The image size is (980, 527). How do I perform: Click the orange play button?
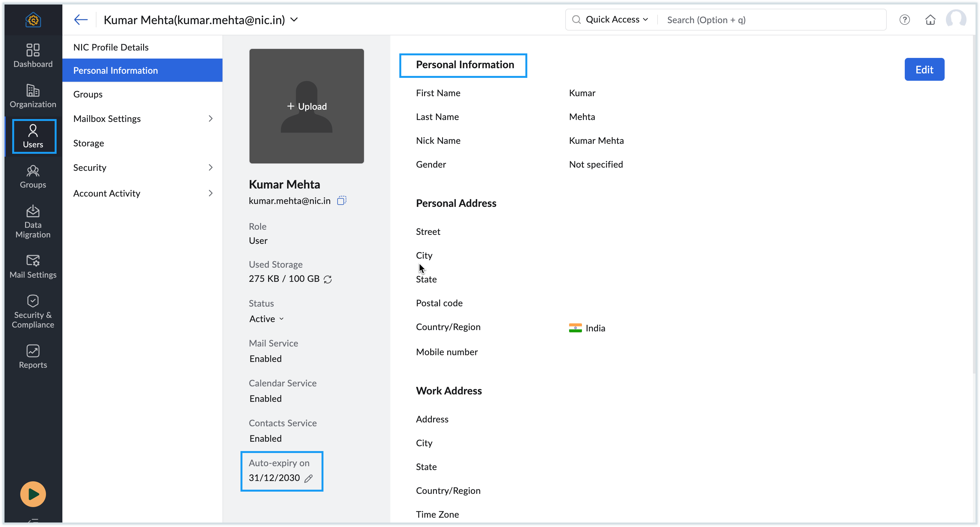click(33, 494)
